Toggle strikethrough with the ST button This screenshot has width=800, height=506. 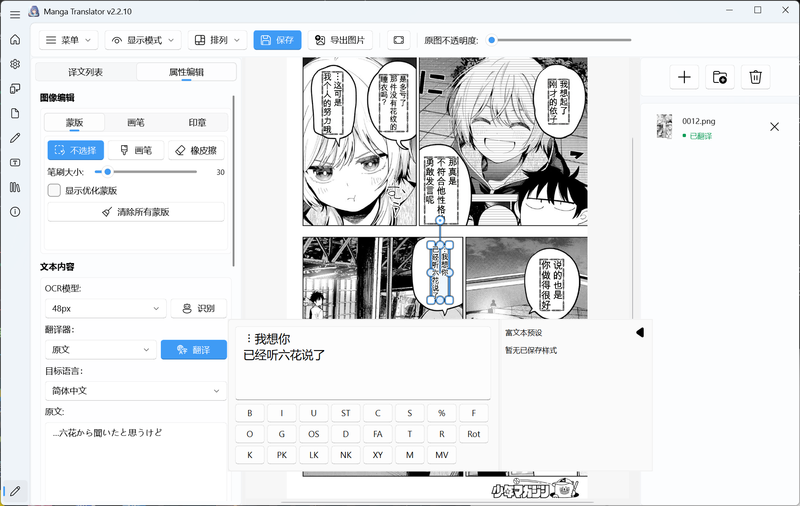pyautogui.click(x=345, y=413)
